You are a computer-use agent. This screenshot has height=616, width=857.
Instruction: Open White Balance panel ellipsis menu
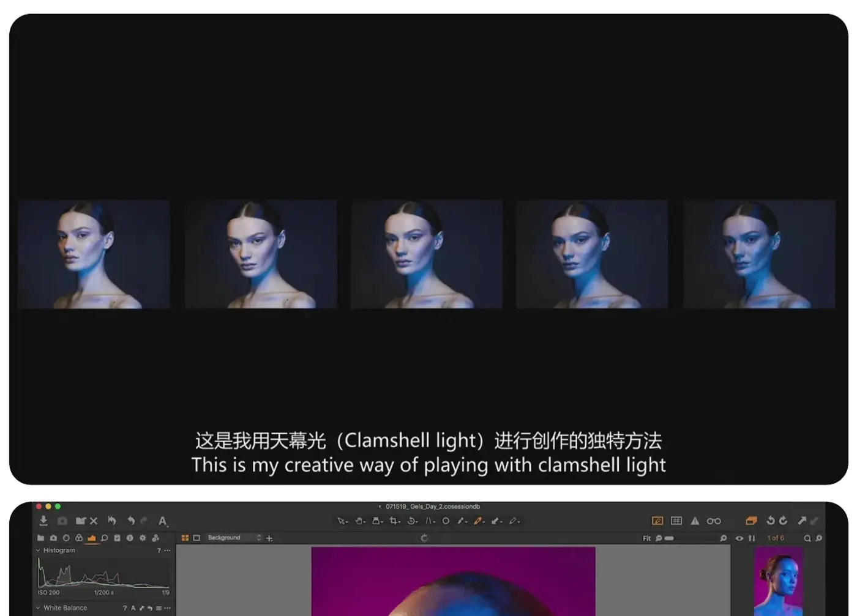pos(168,608)
